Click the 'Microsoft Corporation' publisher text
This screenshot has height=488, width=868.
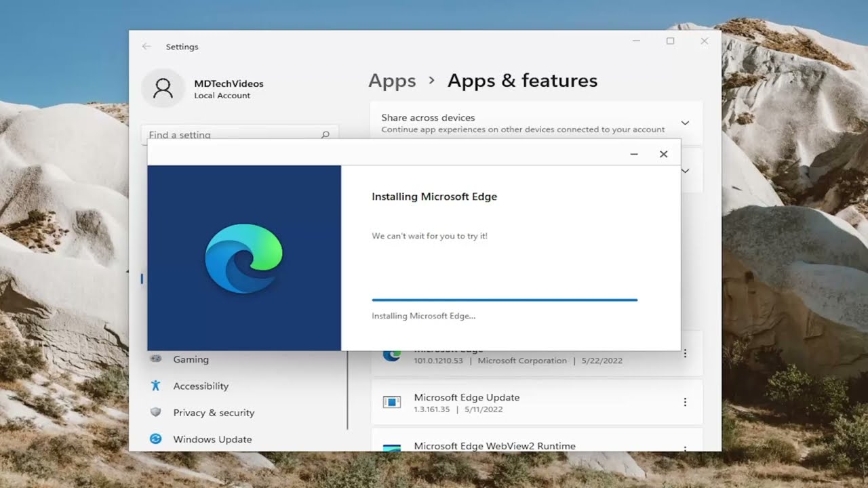pyautogui.click(x=522, y=361)
